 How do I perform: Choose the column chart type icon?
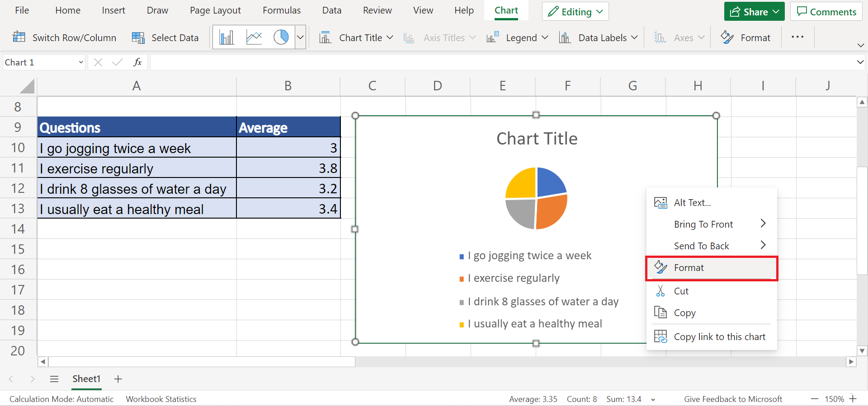click(226, 37)
